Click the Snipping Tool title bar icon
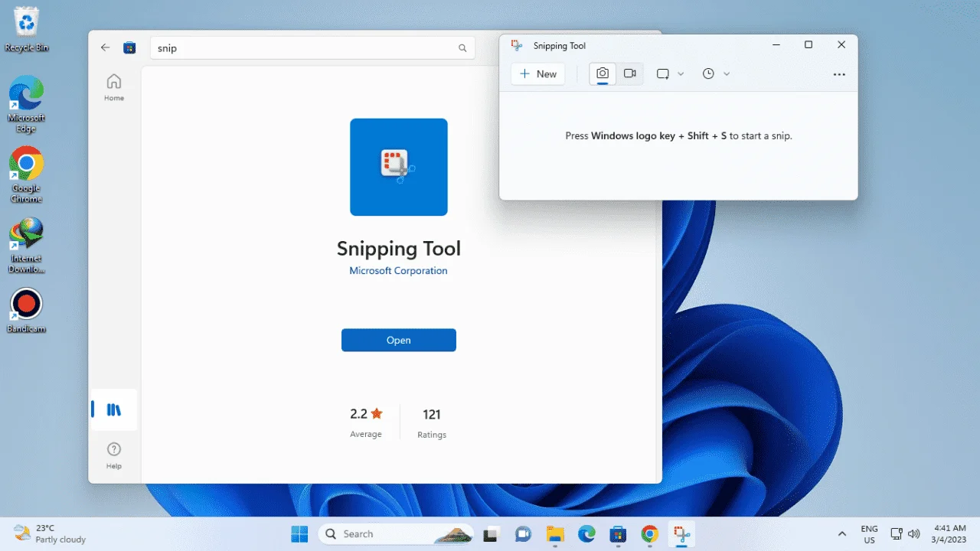The height and width of the screenshot is (551, 980). [x=517, y=45]
